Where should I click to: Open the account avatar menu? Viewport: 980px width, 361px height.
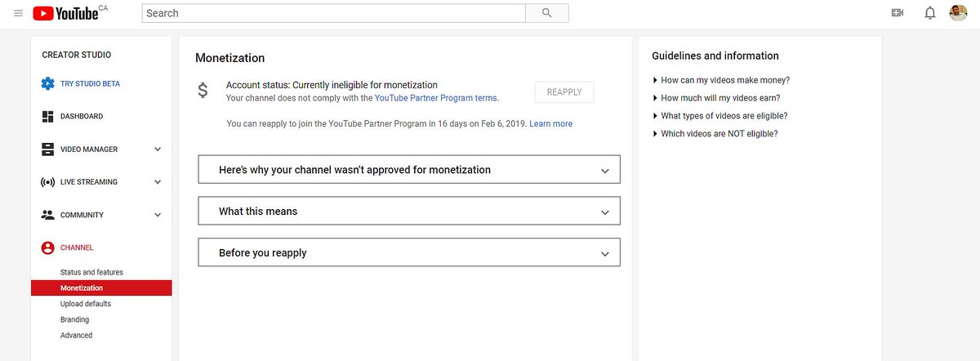coord(958,13)
